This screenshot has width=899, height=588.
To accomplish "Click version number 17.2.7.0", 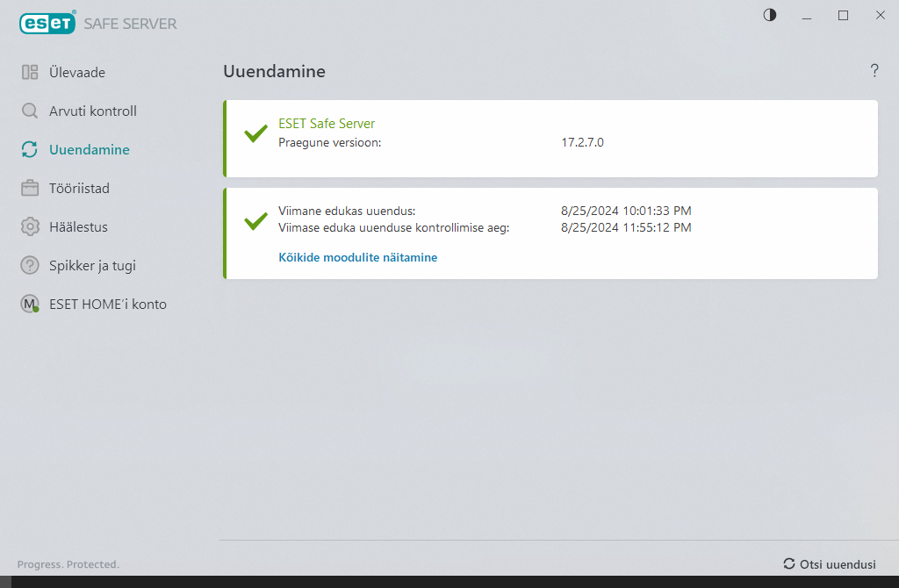I will 582,142.
